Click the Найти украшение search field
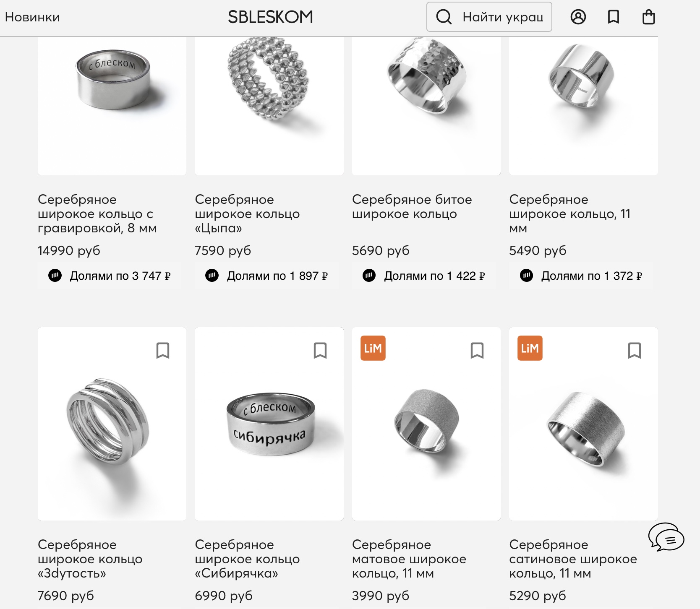 489,17
